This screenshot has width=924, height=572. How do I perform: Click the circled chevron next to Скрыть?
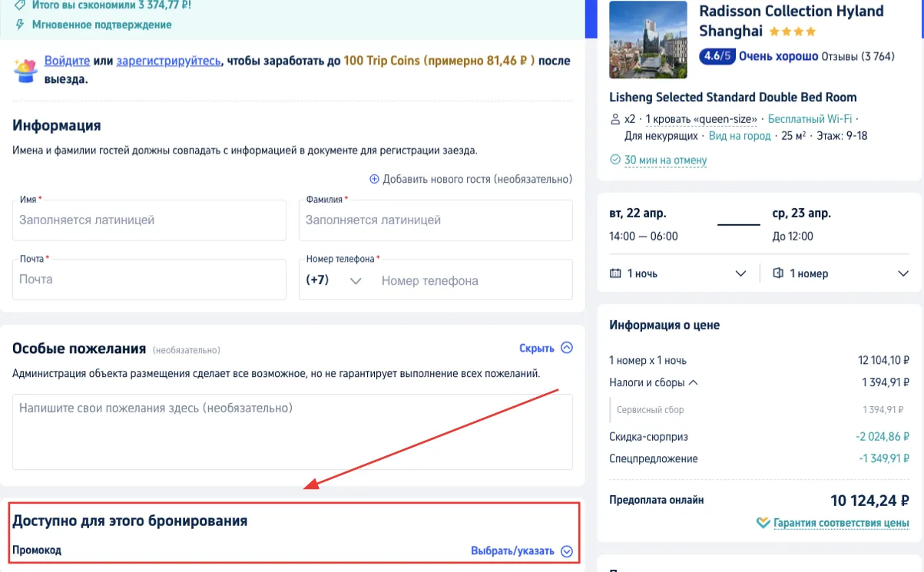coord(567,348)
